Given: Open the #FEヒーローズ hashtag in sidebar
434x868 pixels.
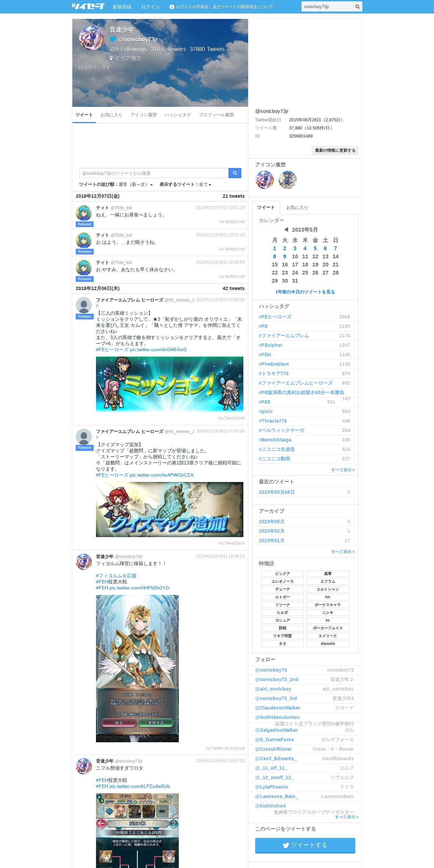Looking at the screenshot, I should tap(275, 317).
